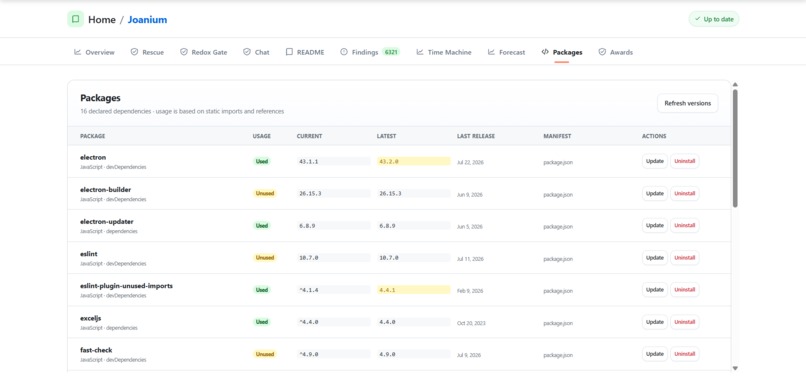
Task: Uninstall the electron-updater package
Action: point(685,226)
